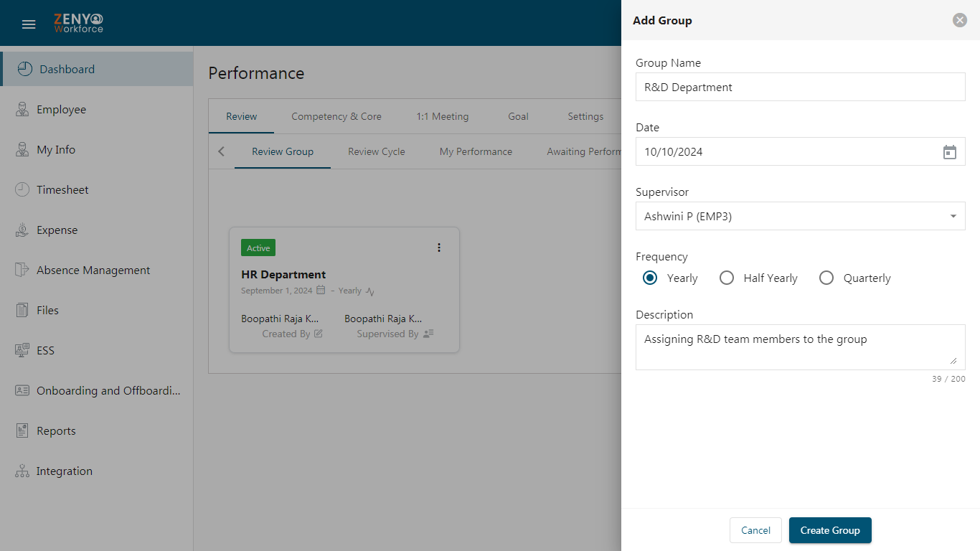This screenshot has width=980, height=551.
Task: Go to Employee in the sidebar
Action: [x=97, y=109]
